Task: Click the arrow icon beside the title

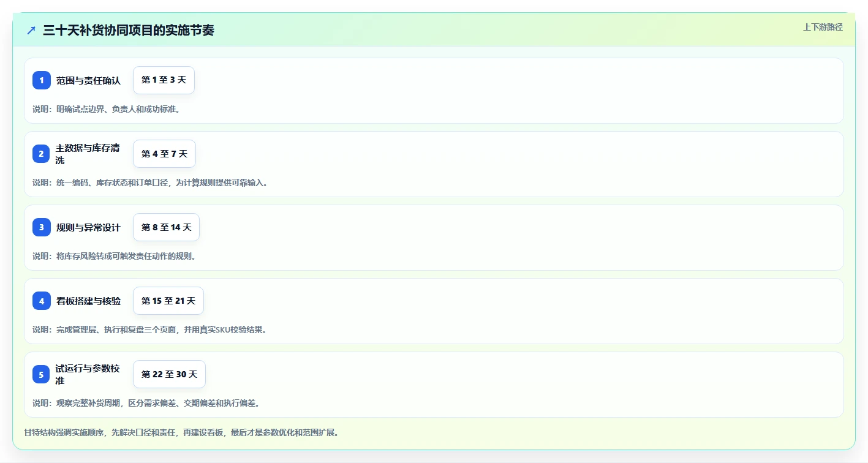Action: coord(31,30)
